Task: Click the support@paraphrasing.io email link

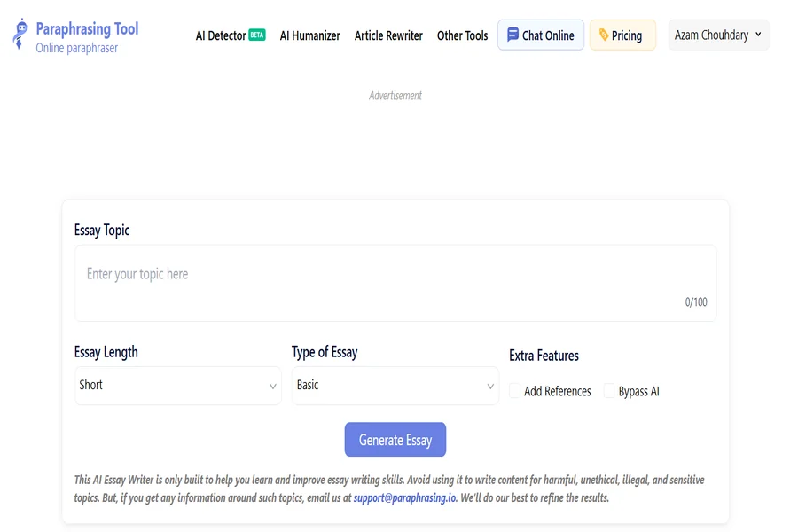Action: tap(404, 497)
